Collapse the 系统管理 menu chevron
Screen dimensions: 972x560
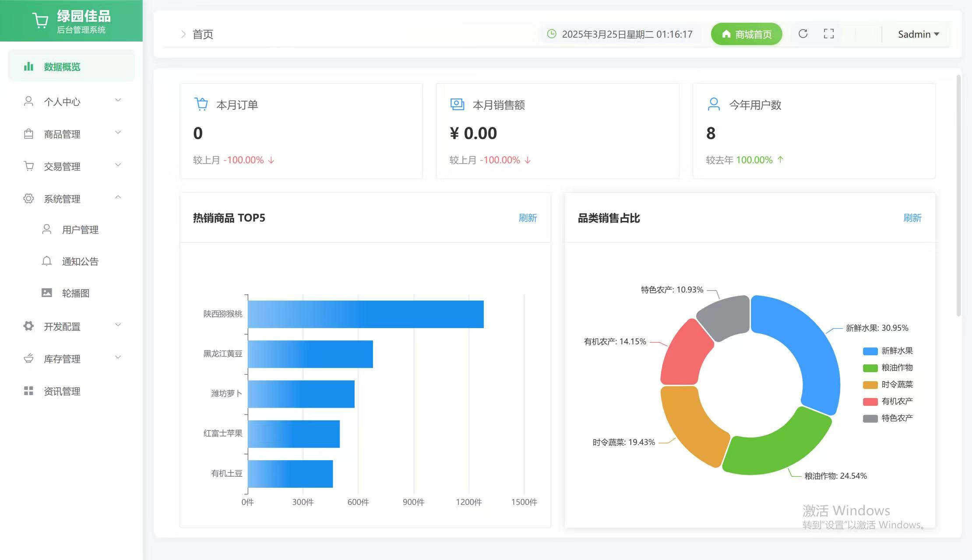coord(118,197)
